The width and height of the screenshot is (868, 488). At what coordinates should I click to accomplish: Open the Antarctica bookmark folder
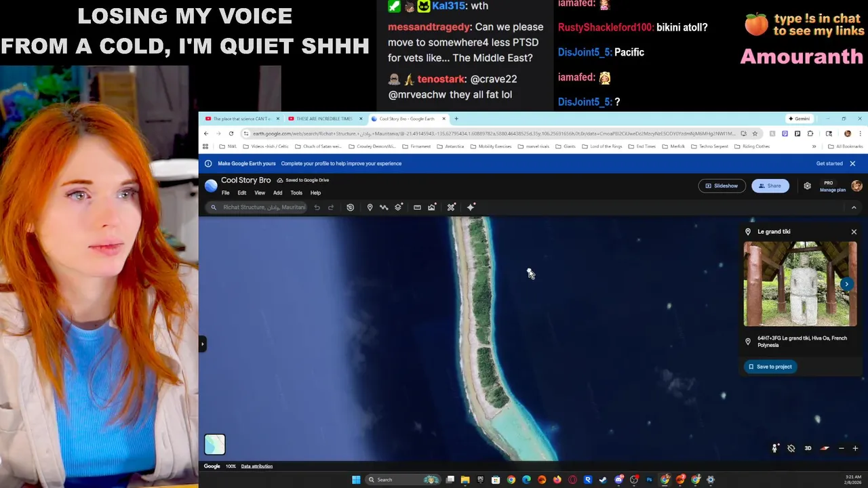point(450,146)
